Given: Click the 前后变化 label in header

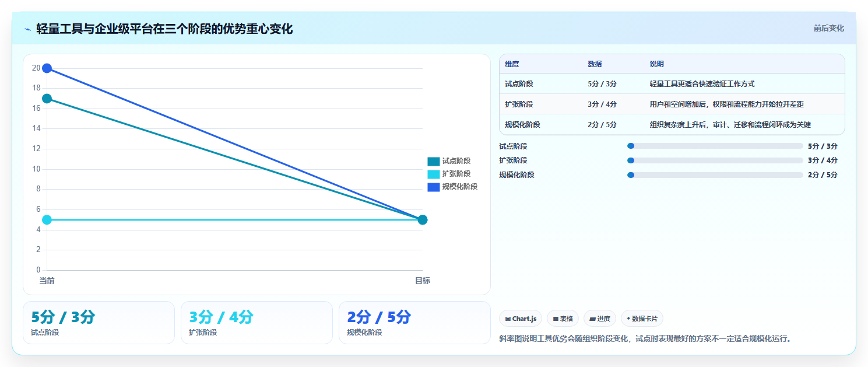Looking at the screenshot, I should click(828, 28).
